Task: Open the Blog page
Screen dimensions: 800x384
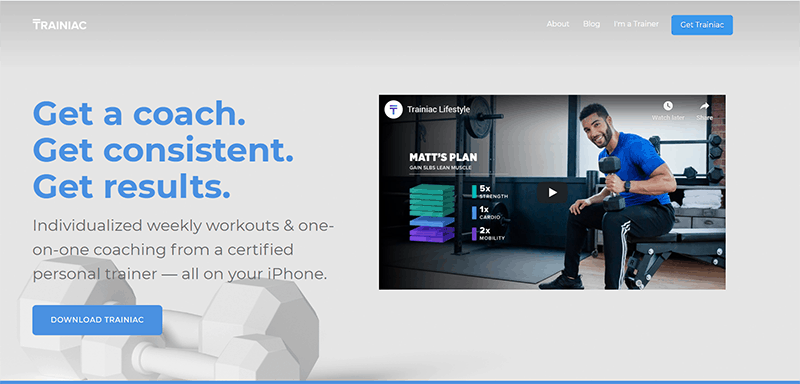Action: (x=591, y=24)
